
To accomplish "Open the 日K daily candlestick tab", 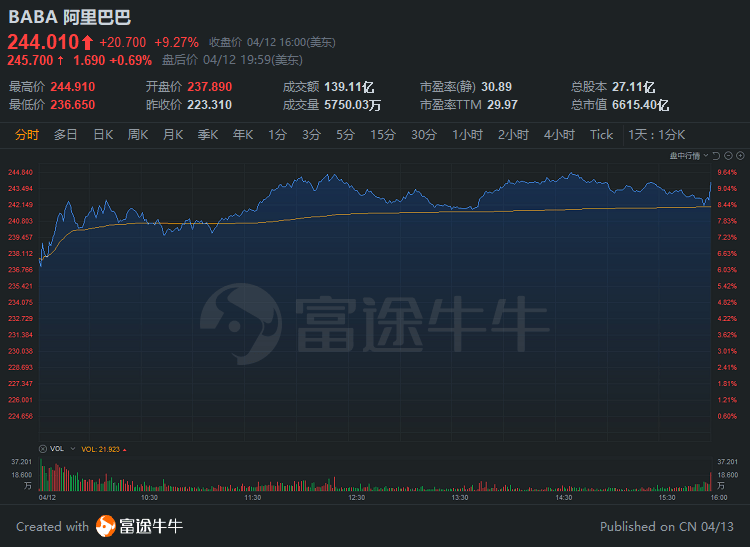I will pos(103,135).
